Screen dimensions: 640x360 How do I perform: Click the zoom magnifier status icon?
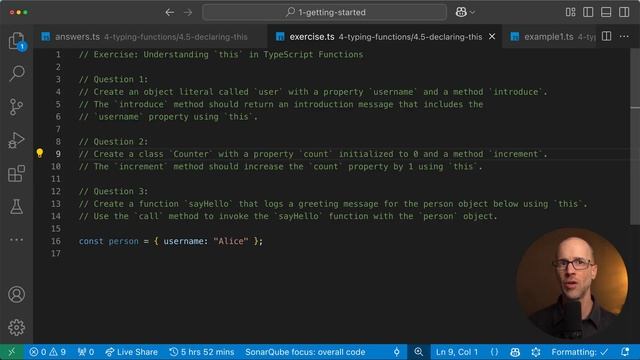pos(418,352)
